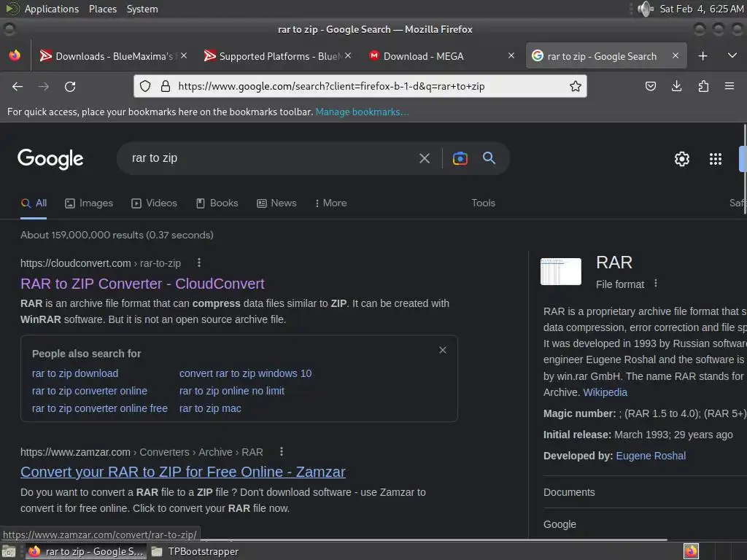This screenshot has height=560, width=747.
Task: Expand the More search filters menu
Action: pyautogui.click(x=330, y=203)
